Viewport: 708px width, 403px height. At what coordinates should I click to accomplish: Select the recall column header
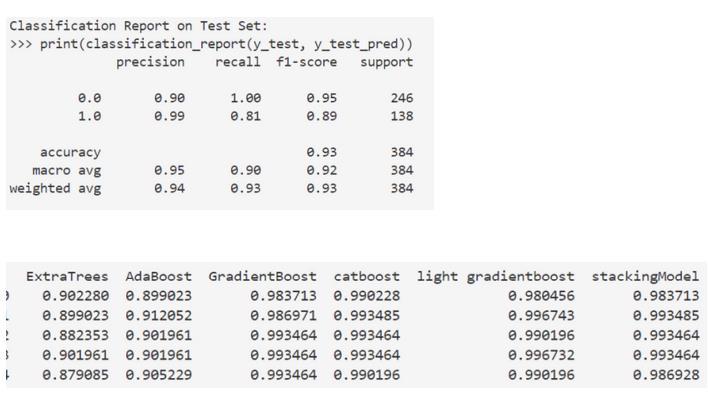pos(238,62)
